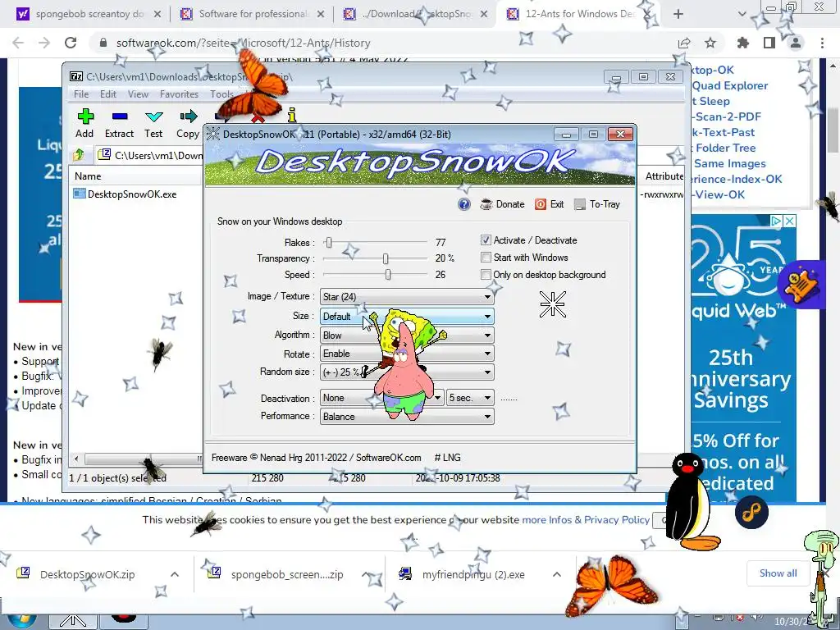Screen dimensions: 840x630
Task: Open the blue help question mark icon
Action: coord(464,204)
